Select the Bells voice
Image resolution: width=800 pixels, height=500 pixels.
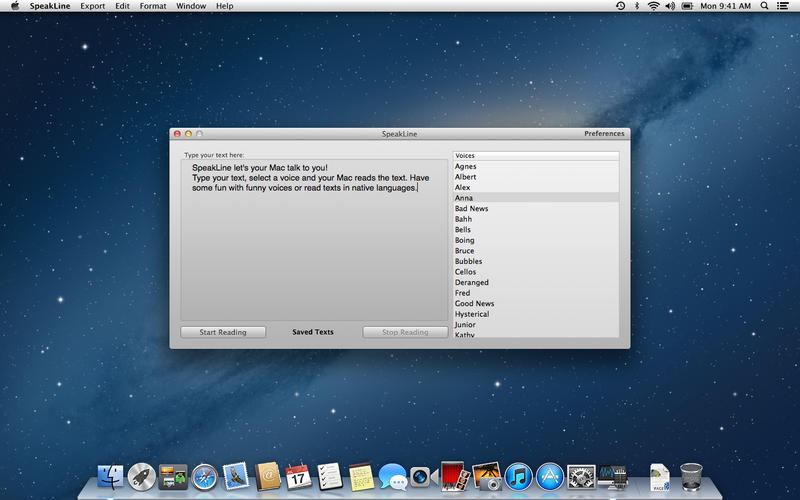[x=536, y=230]
